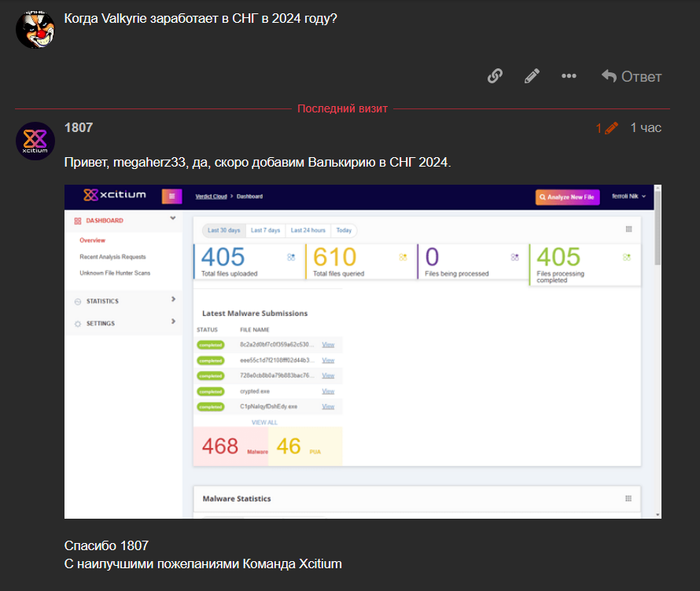Open Recent Analysis Requests
This screenshot has height=591, width=700.
pos(112,257)
